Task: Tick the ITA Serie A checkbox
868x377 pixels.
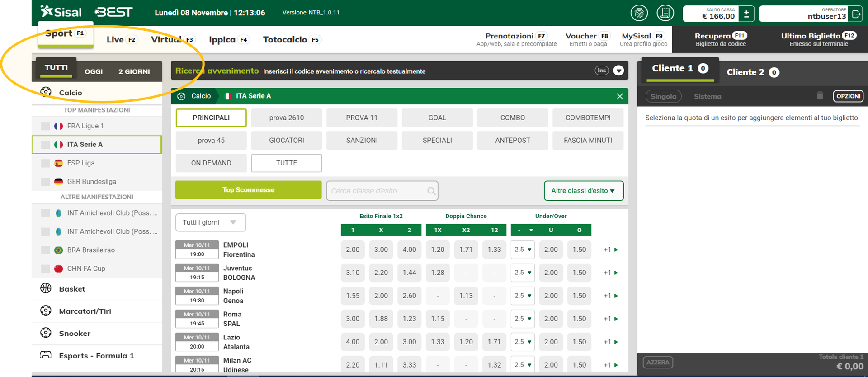Action: tap(45, 145)
